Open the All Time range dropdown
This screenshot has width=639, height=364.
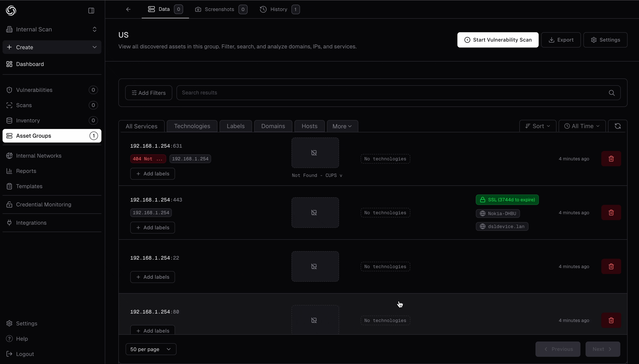(582, 126)
